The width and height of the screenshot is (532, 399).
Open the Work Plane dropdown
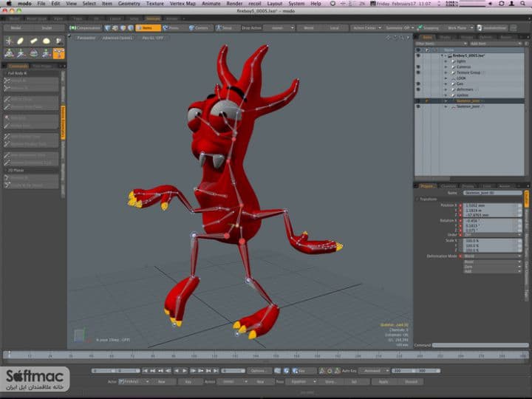click(x=459, y=28)
